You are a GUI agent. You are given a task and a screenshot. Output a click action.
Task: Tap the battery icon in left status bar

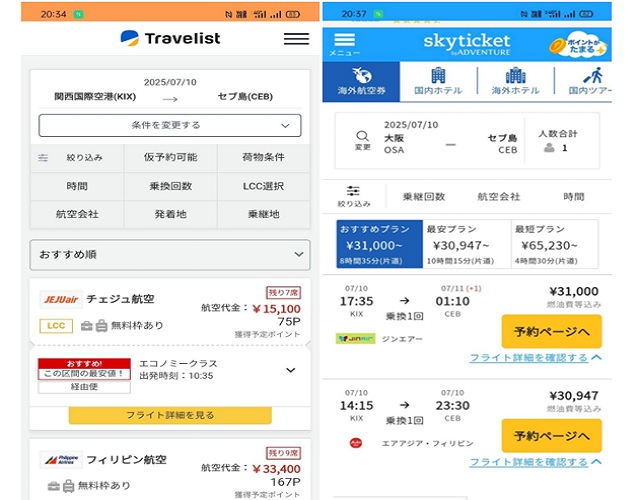tap(293, 14)
